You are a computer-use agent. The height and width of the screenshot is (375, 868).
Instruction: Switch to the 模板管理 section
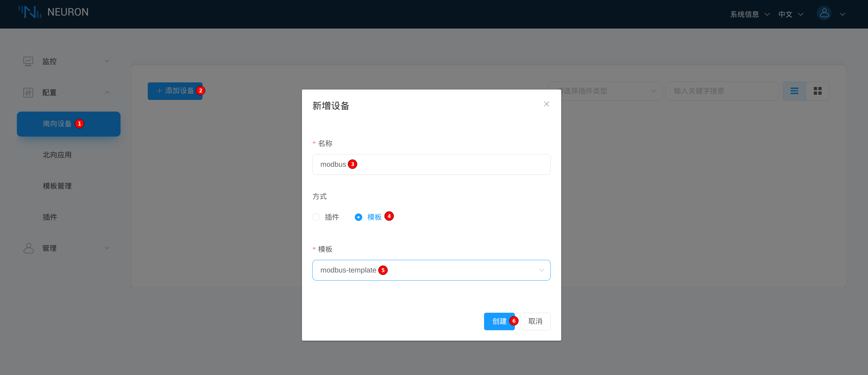tap(57, 186)
